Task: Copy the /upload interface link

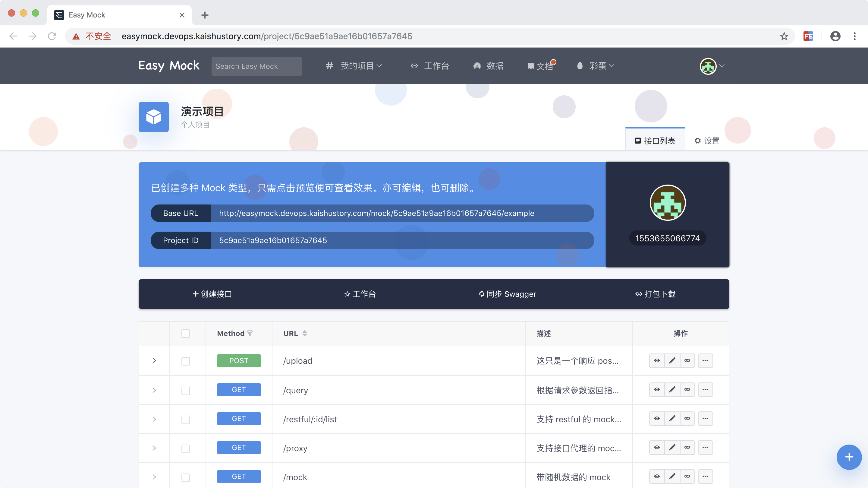Action: 687,360
